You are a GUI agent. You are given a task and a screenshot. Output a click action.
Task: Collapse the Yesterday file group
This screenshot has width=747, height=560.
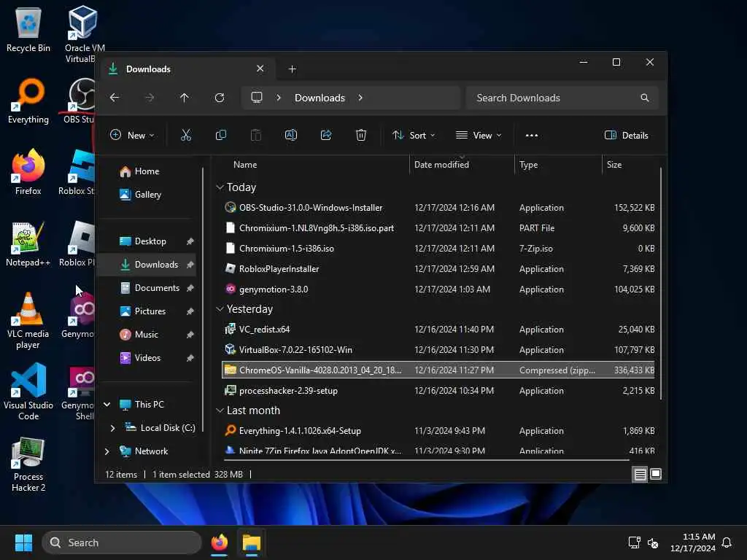tap(220, 309)
